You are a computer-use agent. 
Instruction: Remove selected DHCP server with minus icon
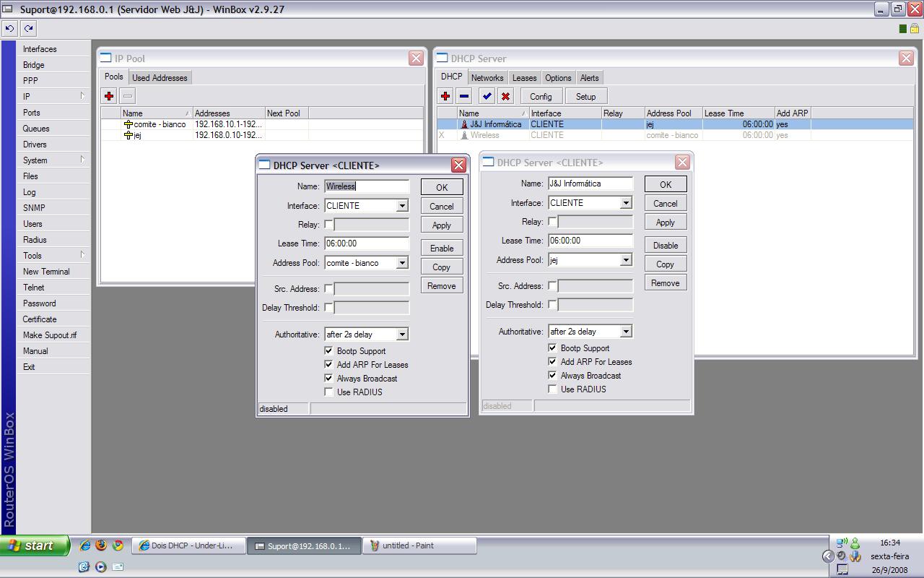tap(464, 96)
